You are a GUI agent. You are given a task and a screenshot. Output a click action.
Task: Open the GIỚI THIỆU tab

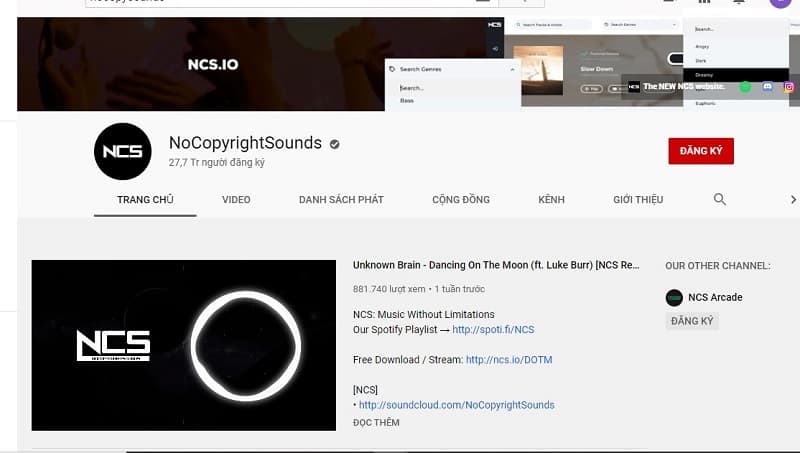point(638,199)
